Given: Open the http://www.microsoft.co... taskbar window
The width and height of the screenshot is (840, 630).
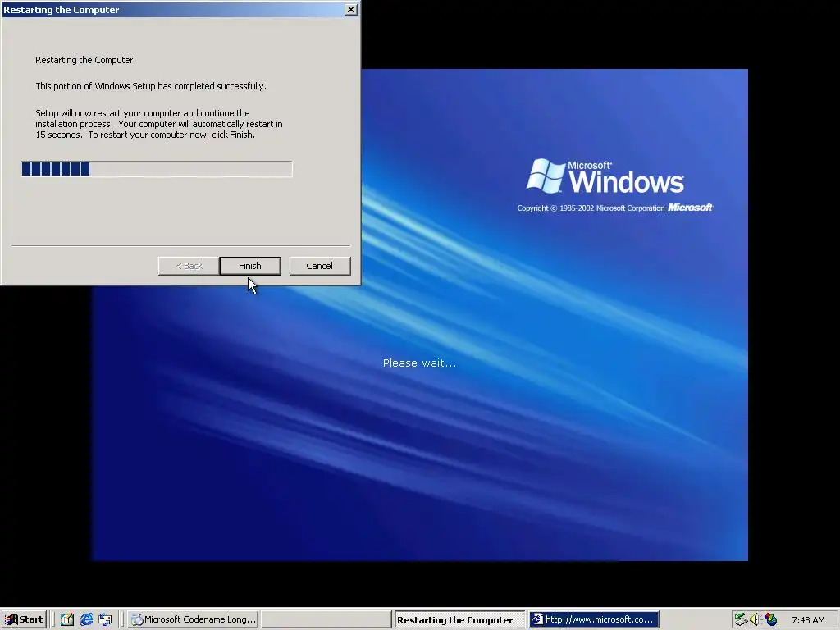Looking at the screenshot, I should [594, 620].
